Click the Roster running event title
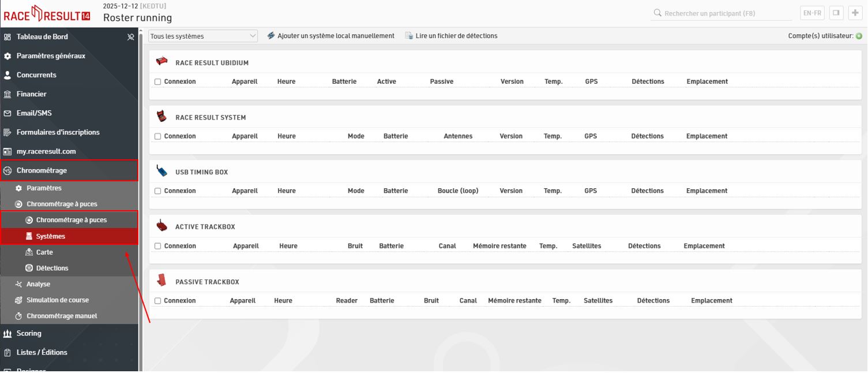 click(x=137, y=18)
